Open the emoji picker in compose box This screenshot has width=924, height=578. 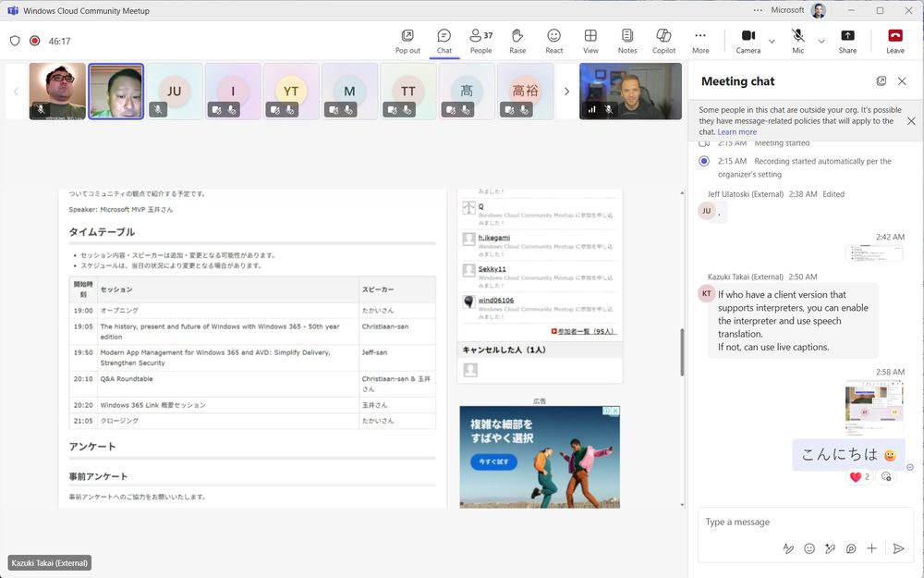[809, 548]
